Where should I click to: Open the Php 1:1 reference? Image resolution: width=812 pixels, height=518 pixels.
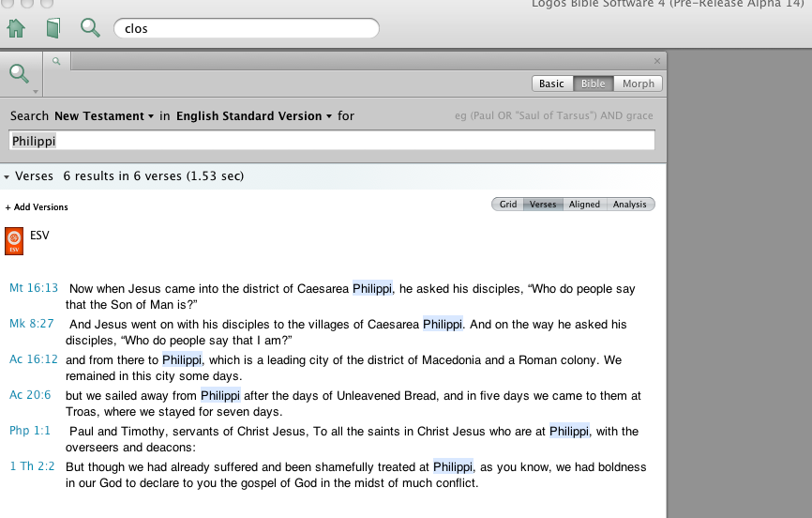pos(30,431)
